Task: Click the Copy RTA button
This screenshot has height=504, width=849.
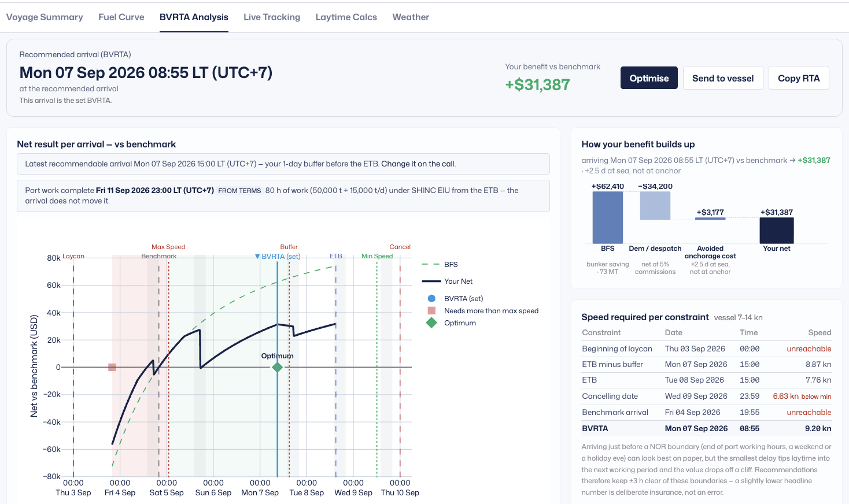Action: point(799,78)
